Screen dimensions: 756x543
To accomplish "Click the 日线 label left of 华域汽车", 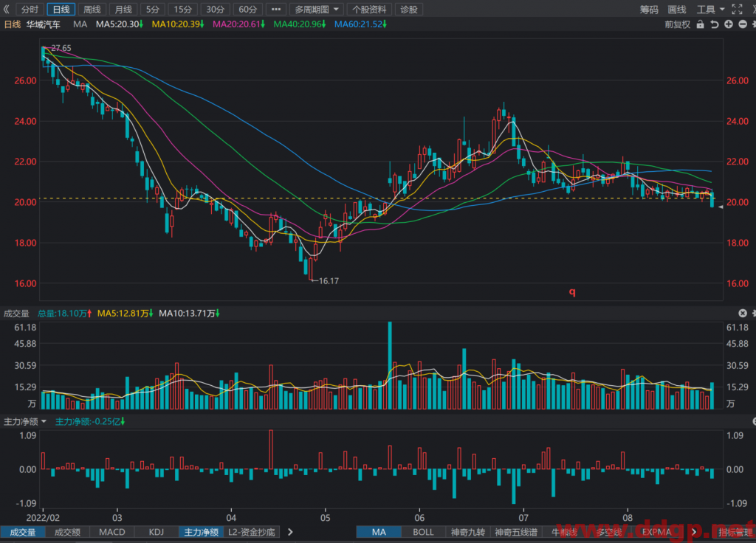I will click(12, 24).
